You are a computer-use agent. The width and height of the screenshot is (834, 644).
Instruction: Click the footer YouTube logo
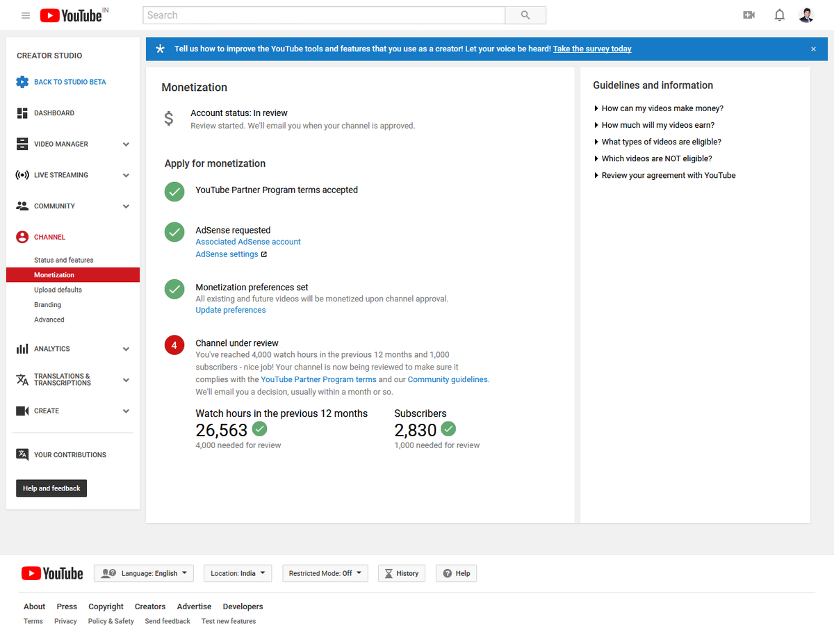tap(52, 573)
